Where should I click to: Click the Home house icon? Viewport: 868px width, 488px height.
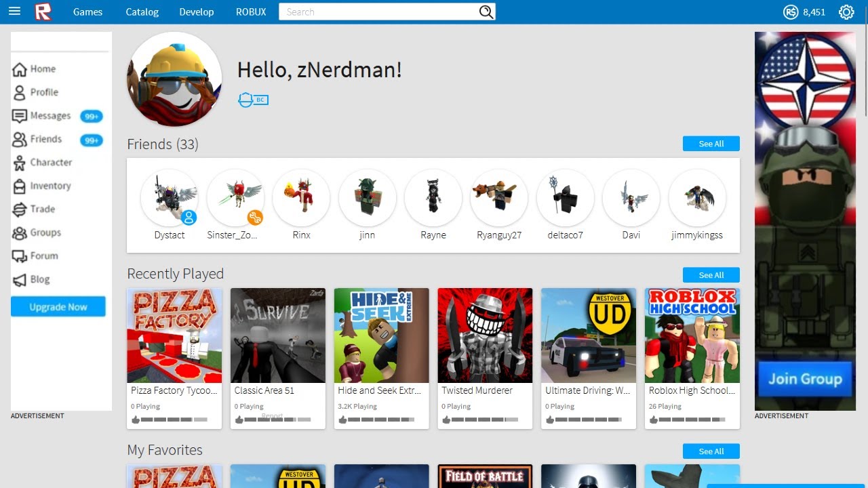tap(20, 69)
